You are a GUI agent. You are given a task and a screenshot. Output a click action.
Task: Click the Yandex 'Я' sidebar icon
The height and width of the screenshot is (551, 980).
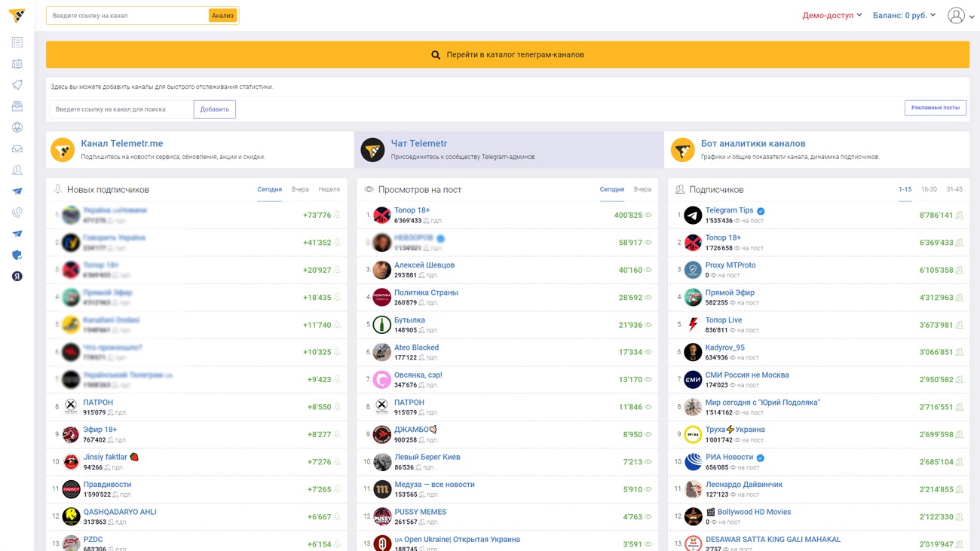point(17,277)
